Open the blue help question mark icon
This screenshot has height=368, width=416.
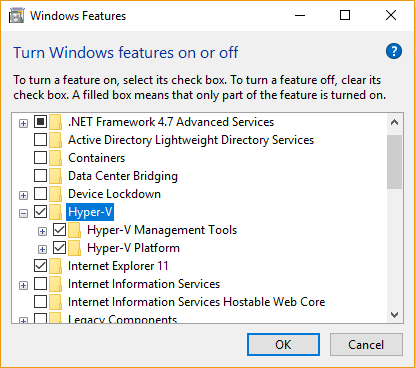394,51
